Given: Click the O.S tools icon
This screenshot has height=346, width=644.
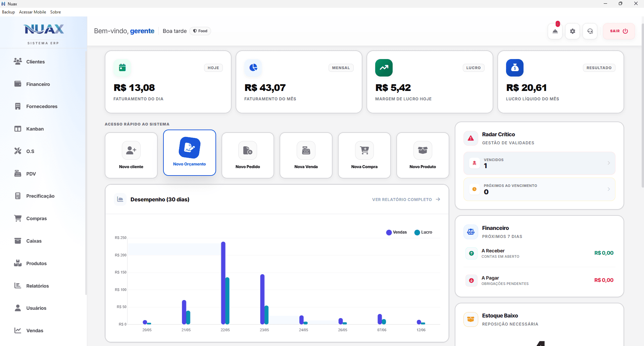Looking at the screenshot, I should tap(18, 151).
